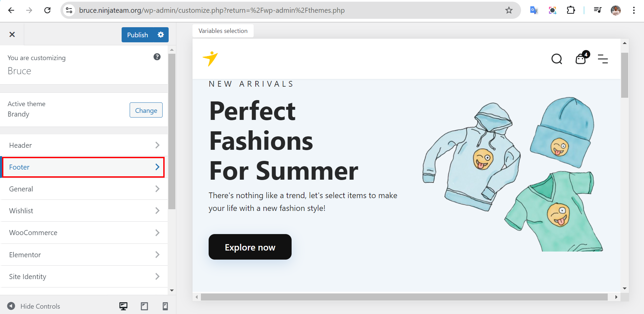Expand the Header section
644x314 pixels.
tap(84, 145)
